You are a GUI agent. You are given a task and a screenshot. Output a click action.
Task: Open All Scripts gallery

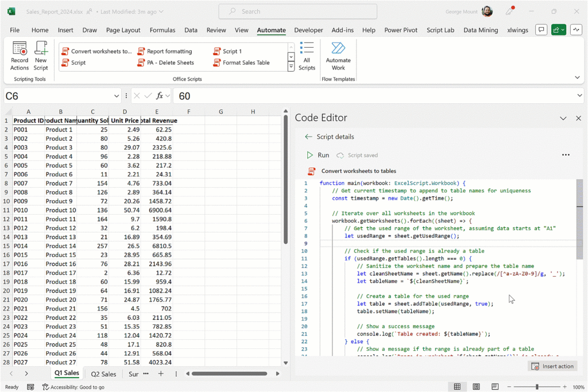tap(307, 56)
